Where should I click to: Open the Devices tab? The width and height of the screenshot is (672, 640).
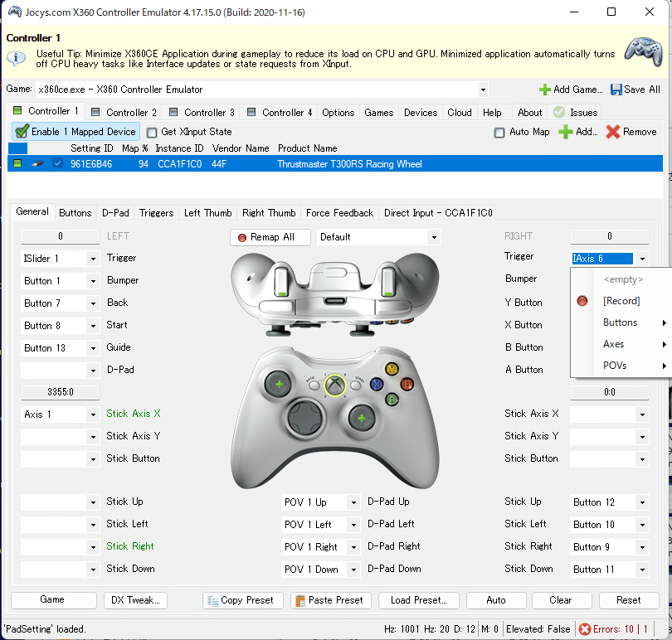pyautogui.click(x=421, y=112)
